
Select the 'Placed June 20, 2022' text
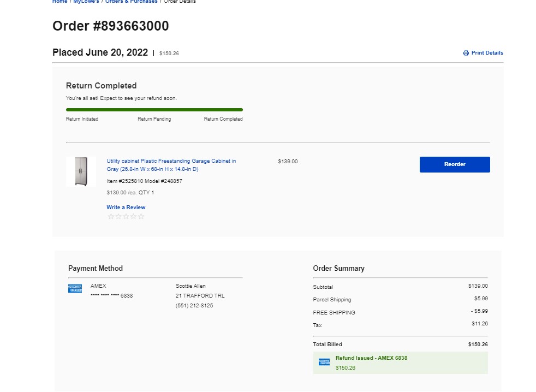click(x=100, y=52)
